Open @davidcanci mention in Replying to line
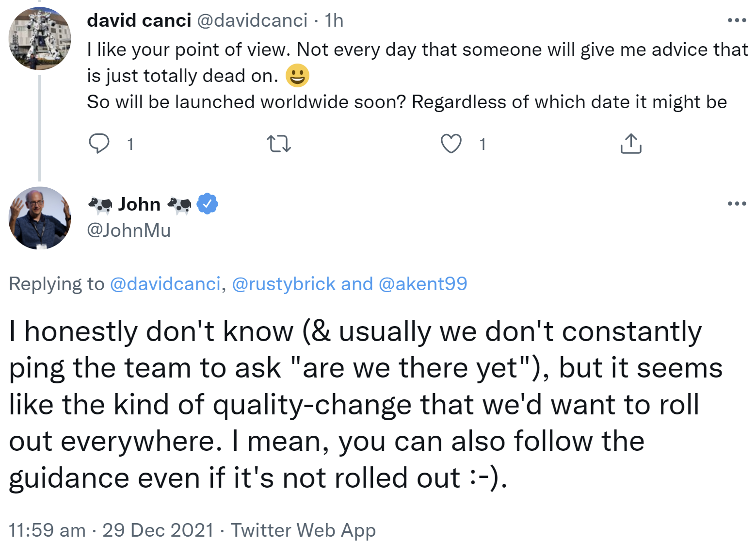Screen dimensions: 756x559 click(x=165, y=284)
